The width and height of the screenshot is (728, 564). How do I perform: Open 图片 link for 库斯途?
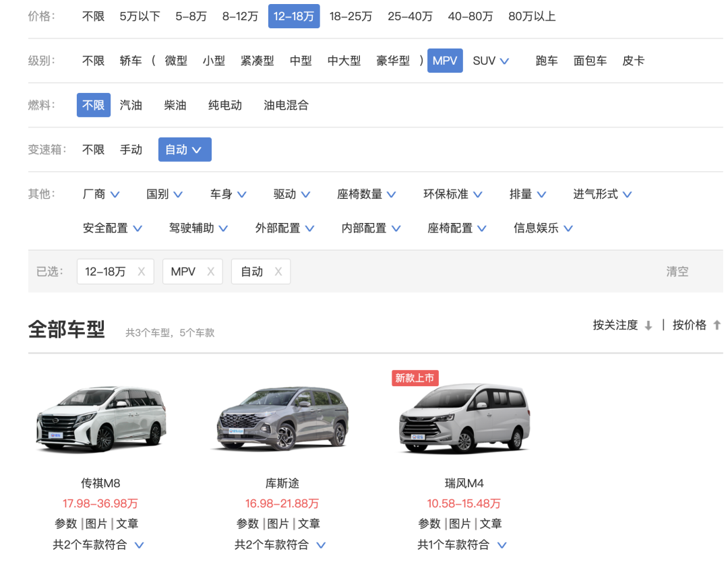tap(278, 524)
